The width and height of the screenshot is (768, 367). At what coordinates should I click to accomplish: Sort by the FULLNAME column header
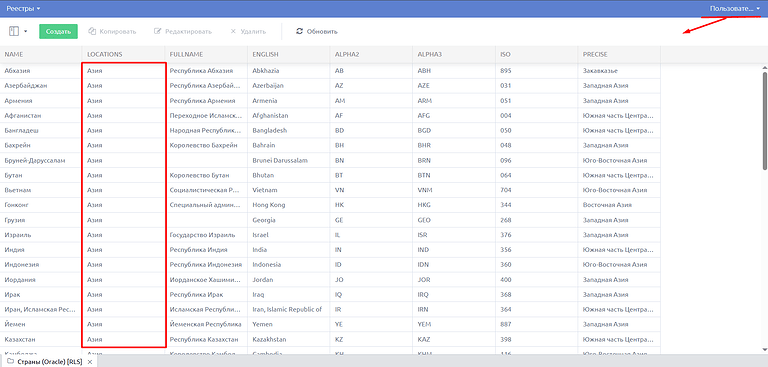click(x=206, y=54)
